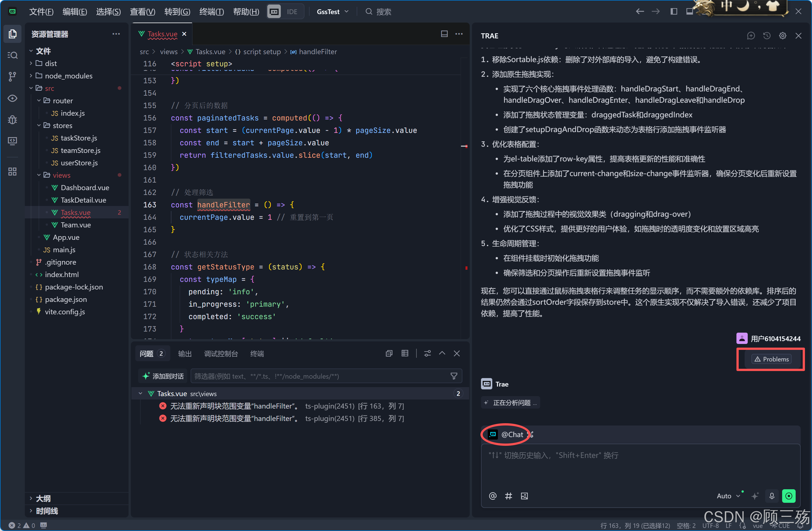This screenshot has height=531, width=812.
Task: Open TRAE panel settings gear
Action: pos(782,36)
